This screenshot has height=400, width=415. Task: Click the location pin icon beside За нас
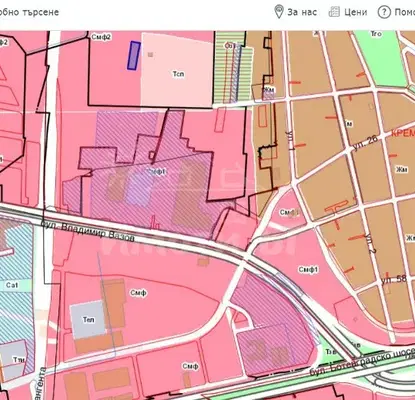pos(279,12)
